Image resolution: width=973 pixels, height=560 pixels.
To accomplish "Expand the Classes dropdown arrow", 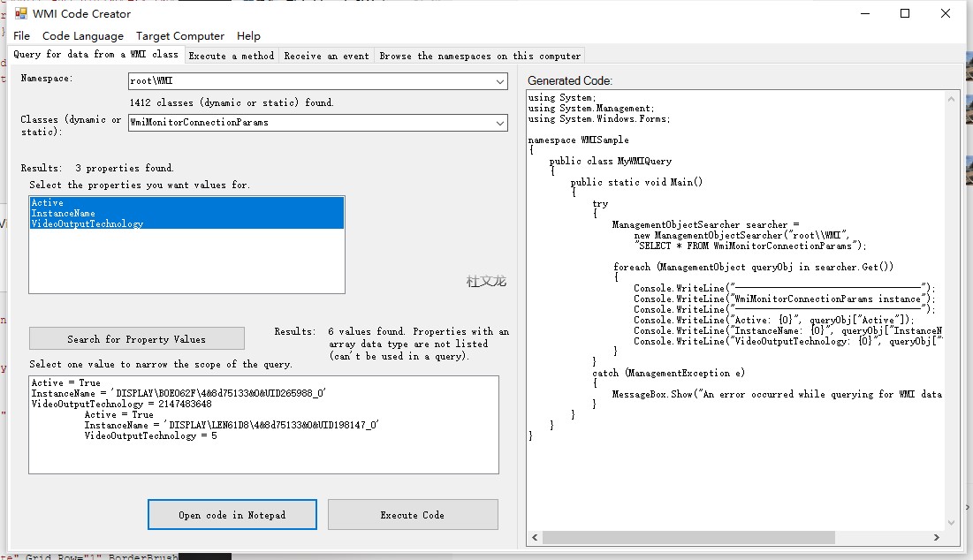I will 500,123.
